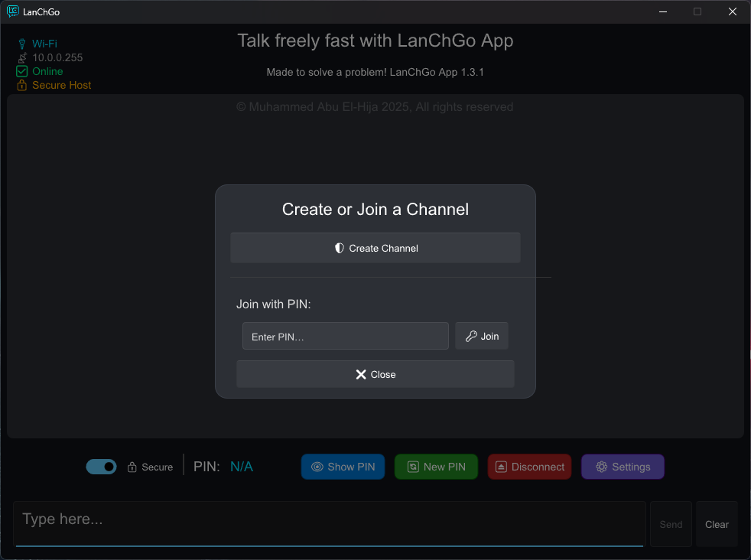751x560 pixels.
Task: Click the green Online checkmark icon
Action: point(22,71)
